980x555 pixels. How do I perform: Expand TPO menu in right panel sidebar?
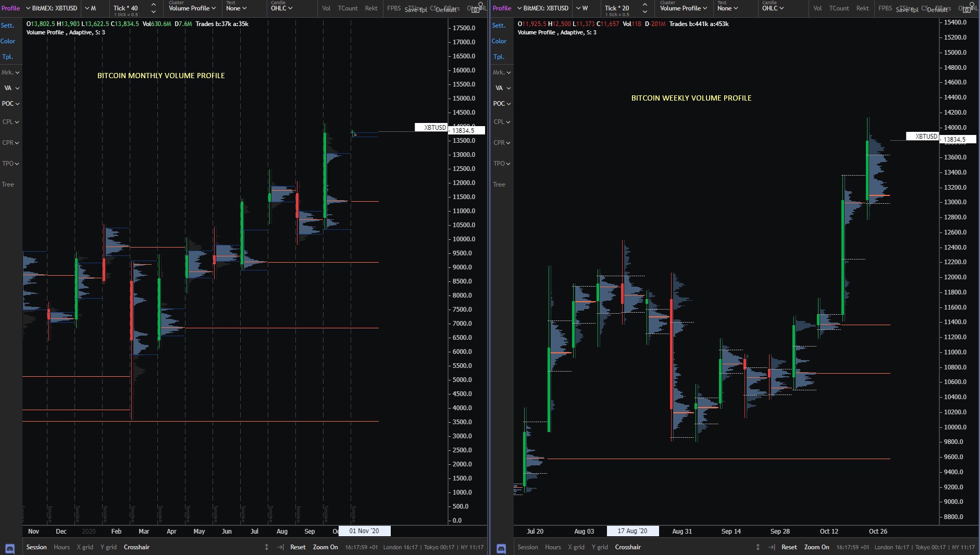pos(502,164)
